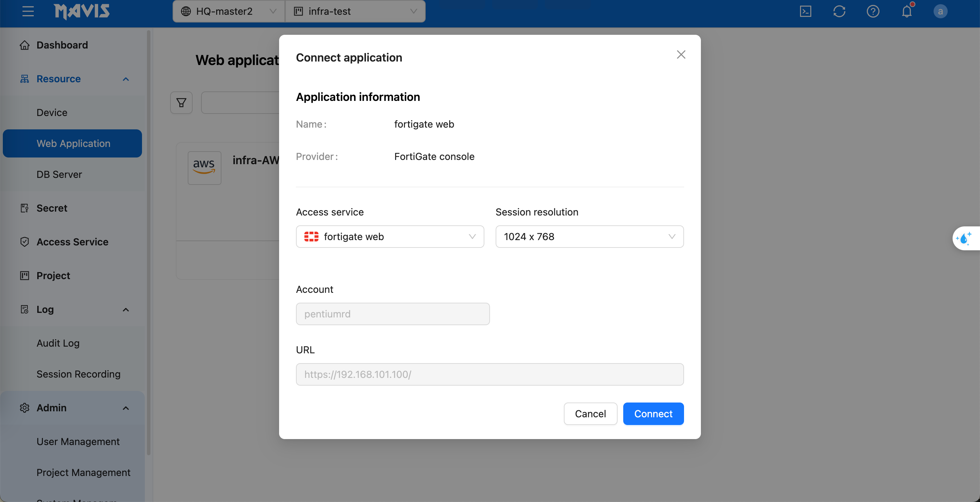Click the hamburger menu icon
980x502 pixels.
coord(28,11)
